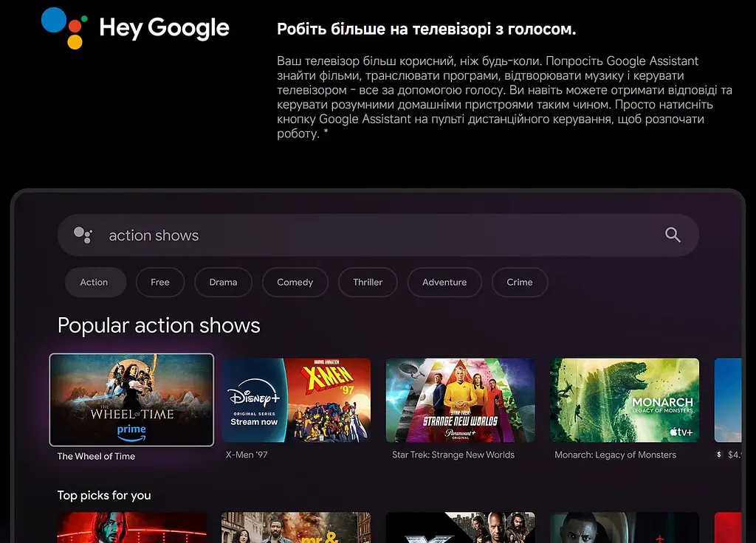Open the fourth Top picks thumbnail with man

coord(625,528)
